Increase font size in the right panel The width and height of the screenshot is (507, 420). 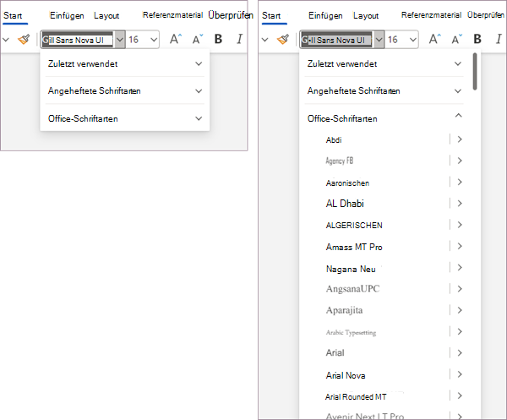tap(434, 39)
